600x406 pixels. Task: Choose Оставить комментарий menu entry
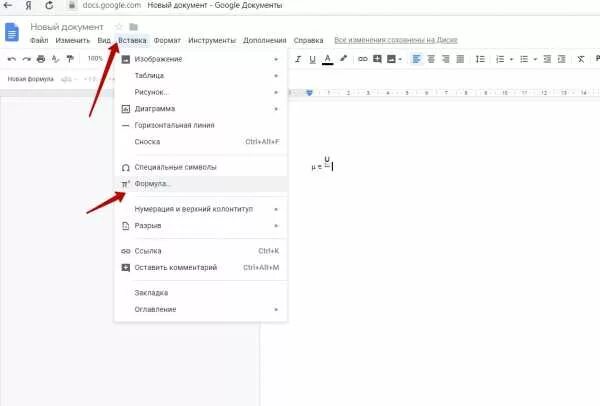[x=201, y=267]
